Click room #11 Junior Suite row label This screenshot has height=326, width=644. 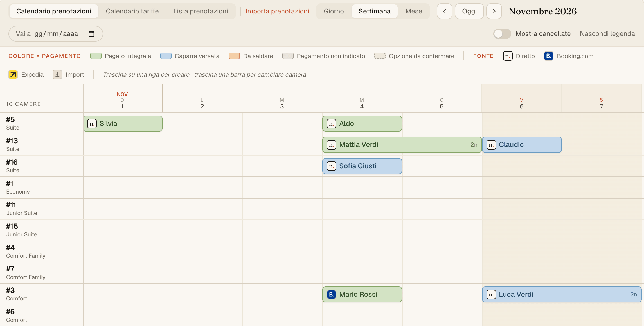tap(42, 209)
